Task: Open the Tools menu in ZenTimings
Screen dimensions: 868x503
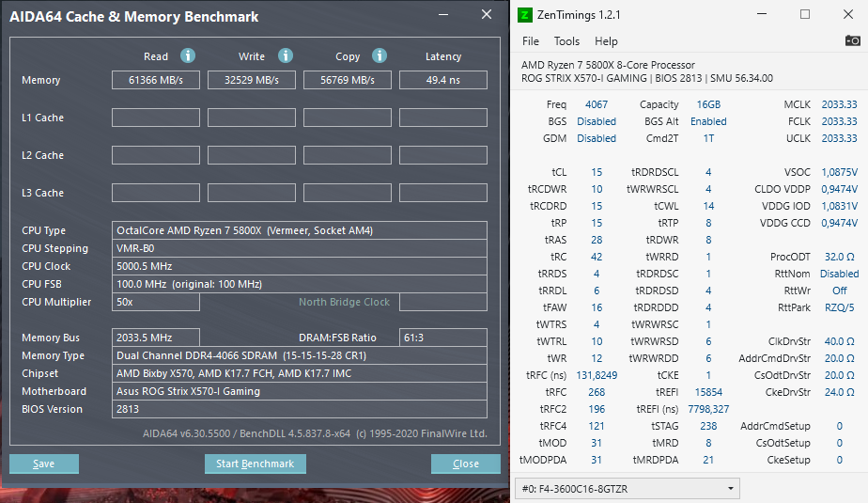Action: [566, 41]
